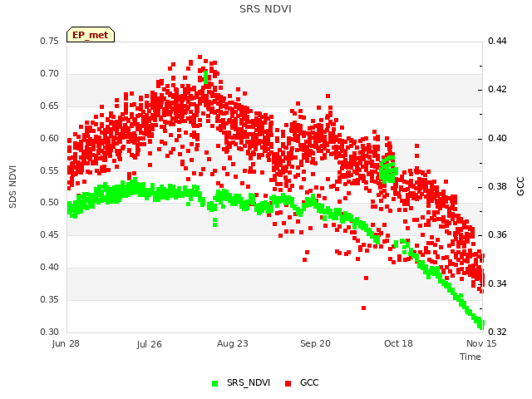Click the SDS NDVI left axis title
The image size is (532, 399).
(x=13, y=186)
